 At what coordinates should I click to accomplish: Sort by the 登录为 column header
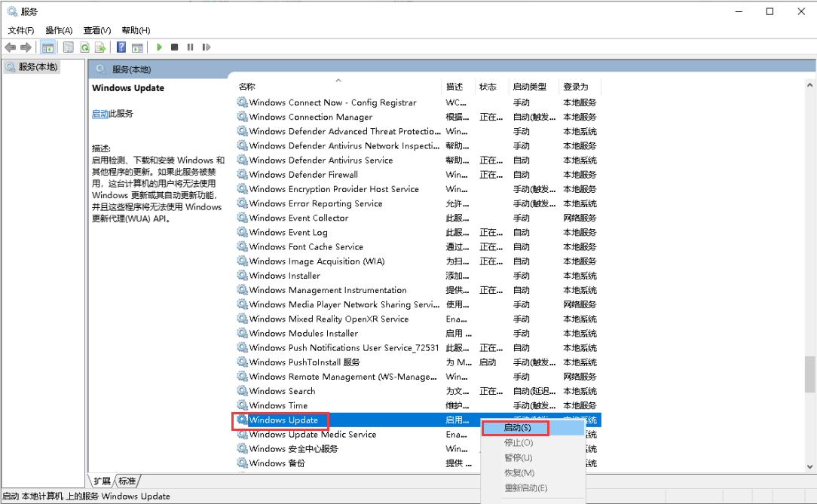(x=580, y=87)
